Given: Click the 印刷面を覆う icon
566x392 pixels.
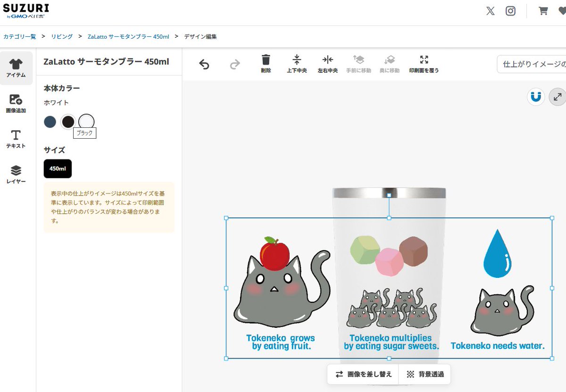Looking at the screenshot, I should point(424,64).
